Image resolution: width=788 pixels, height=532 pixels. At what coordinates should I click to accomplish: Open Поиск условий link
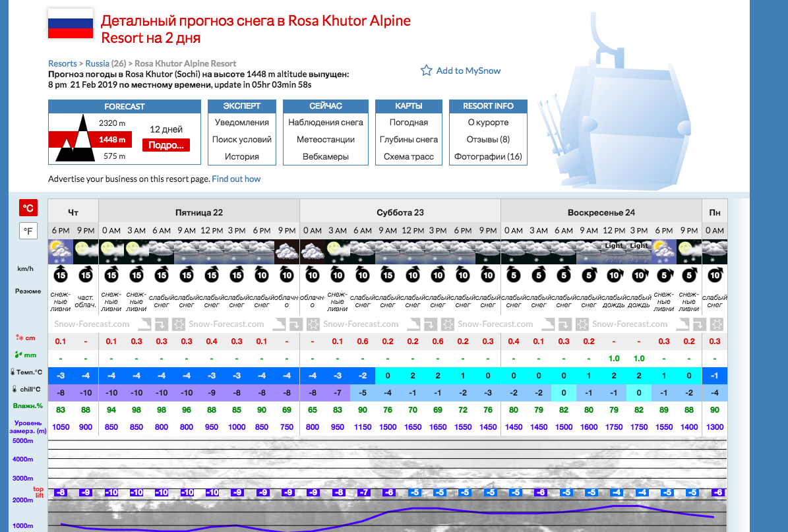pos(242,139)
